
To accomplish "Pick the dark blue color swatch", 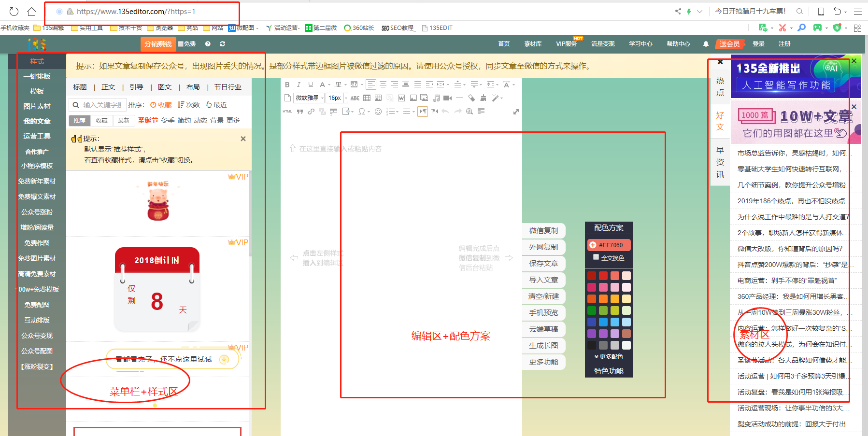I will (x=592, y=322).
